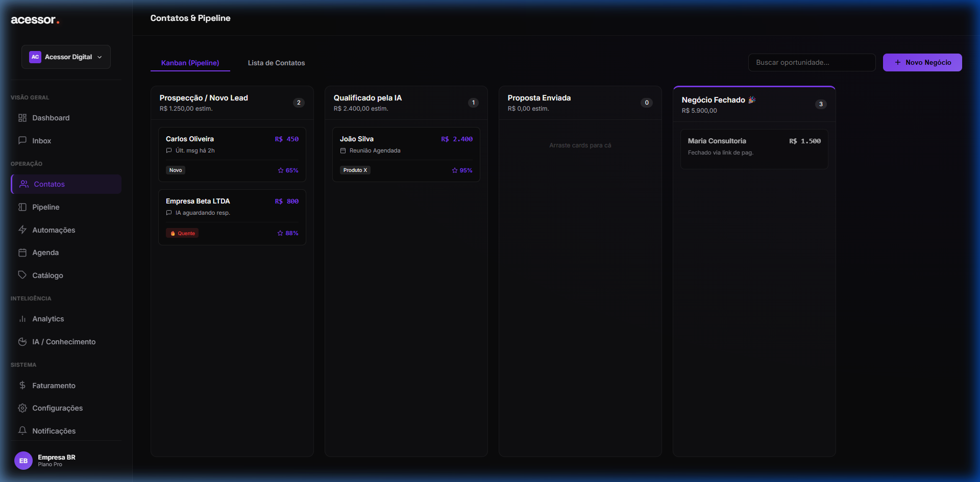Open Faturamento settings

[66, 385]
